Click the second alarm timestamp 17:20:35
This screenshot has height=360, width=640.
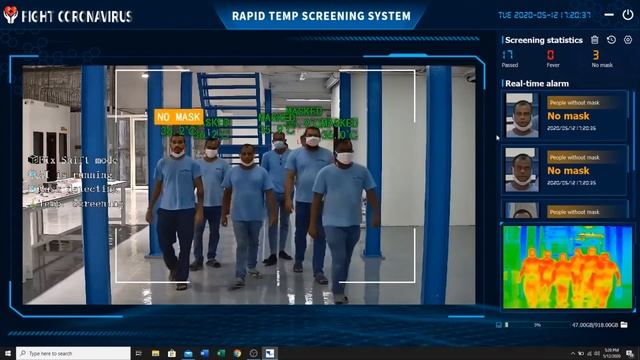click(x=571, y=183)
